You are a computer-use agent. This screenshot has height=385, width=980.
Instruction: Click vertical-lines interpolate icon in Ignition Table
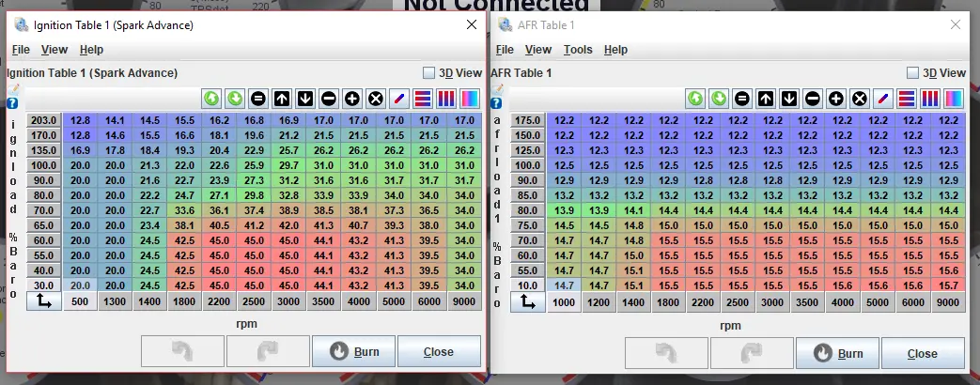pyautogui.click(x=445, y=99)
